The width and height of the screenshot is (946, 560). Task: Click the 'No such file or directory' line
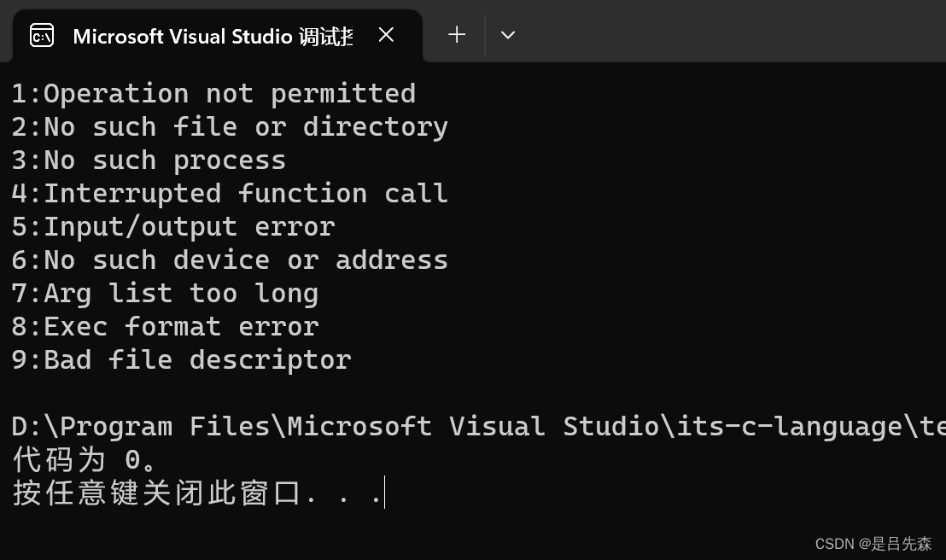click(x=229, y=126)
